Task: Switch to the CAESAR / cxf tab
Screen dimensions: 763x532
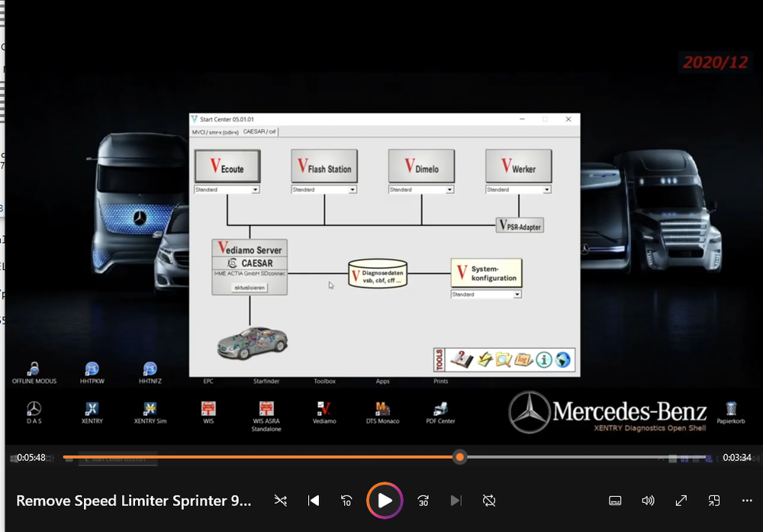Action: pyautogui.click(x=259, y=132)
